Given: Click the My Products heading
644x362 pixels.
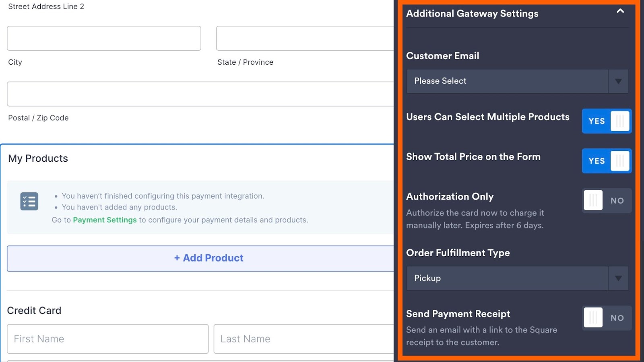Looking at the screenshot, I should (x=38, y=158).
